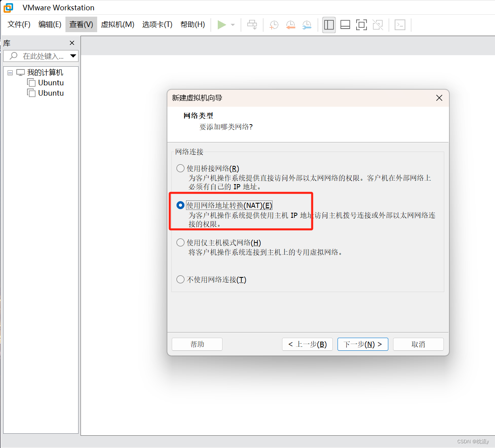Open the 帮助(H) menu
This screenshot has height=448, width=495.
(x=193, y=25)
